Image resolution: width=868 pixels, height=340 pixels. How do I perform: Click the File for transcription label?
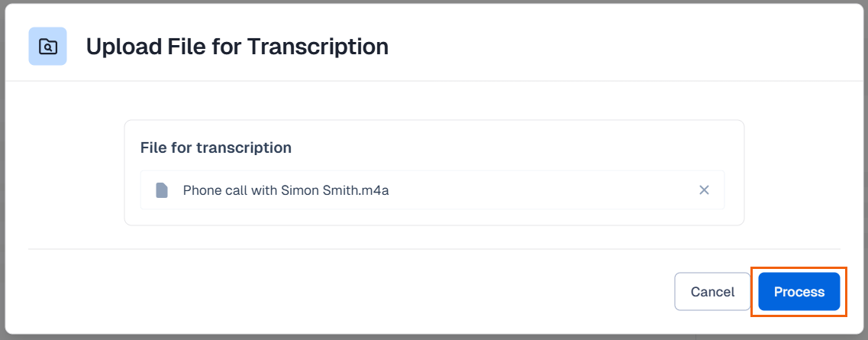(215, 147)
